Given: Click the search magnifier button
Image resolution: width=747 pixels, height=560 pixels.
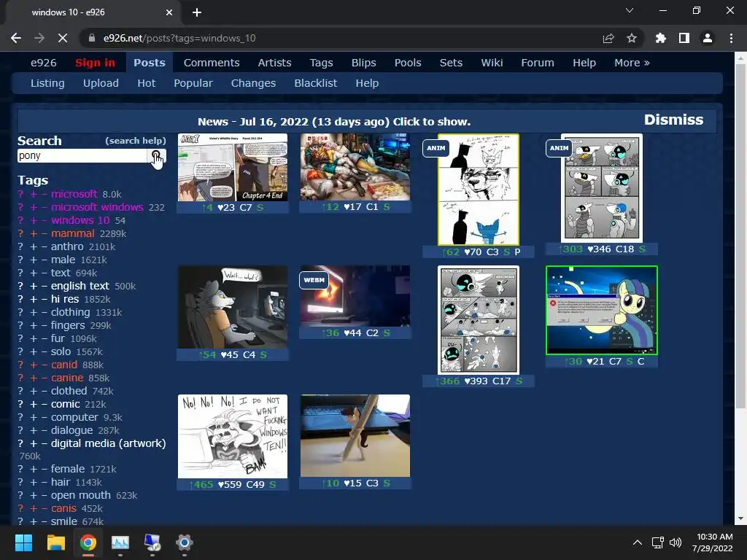Looking at the screenshot, I should pyautogui.click(x=156, y=156).
